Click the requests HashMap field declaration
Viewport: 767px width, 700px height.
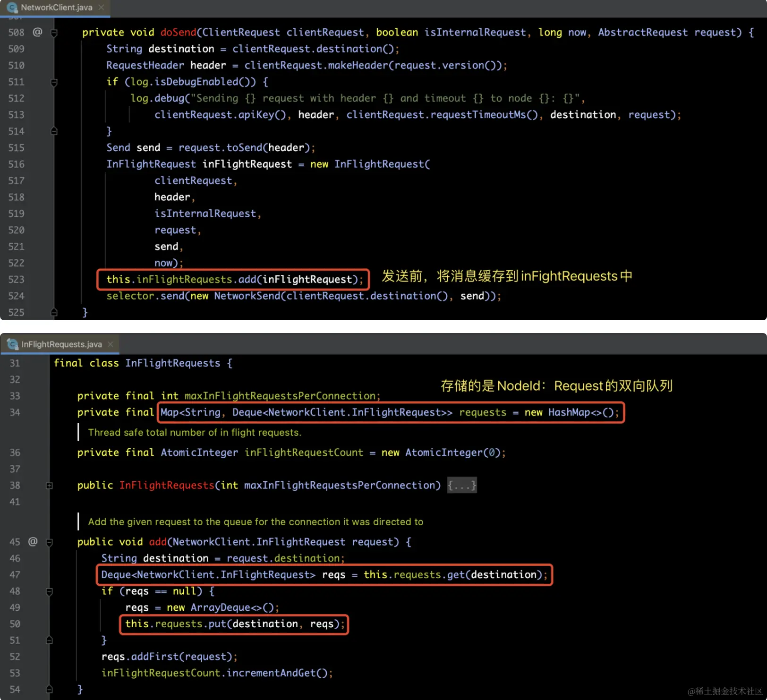(390, 412)
